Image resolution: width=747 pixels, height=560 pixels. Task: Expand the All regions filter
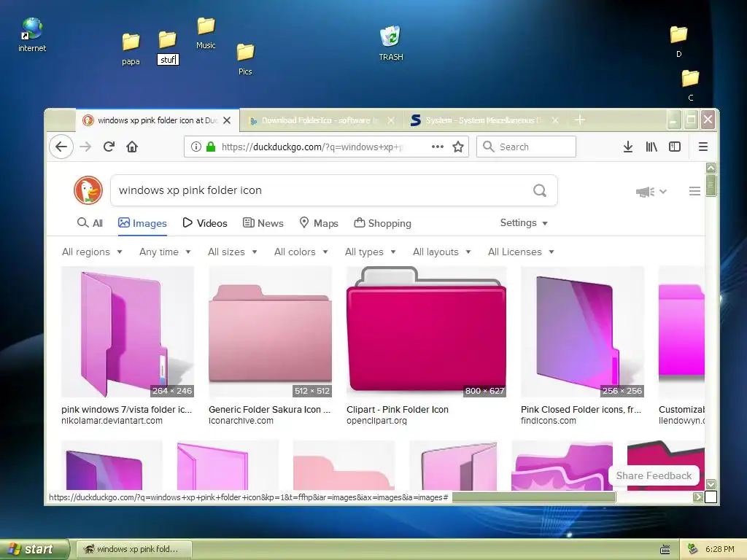92,252
